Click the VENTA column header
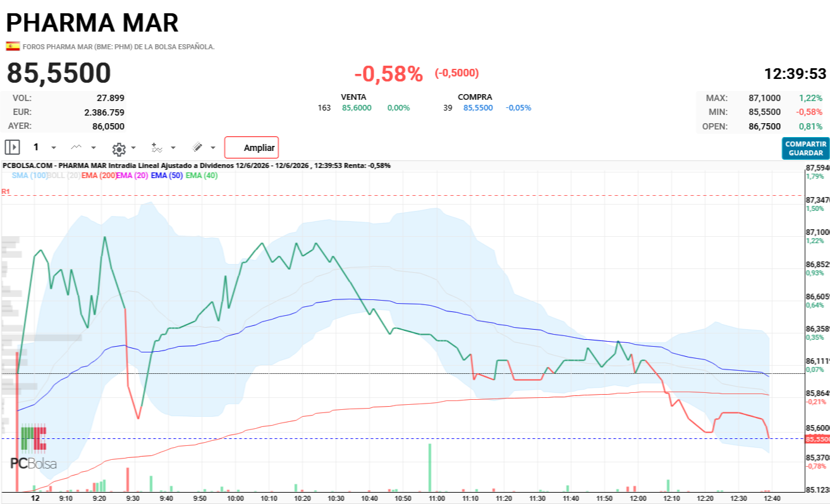Viewport: 830px width, 504px height. pos(353,97)
